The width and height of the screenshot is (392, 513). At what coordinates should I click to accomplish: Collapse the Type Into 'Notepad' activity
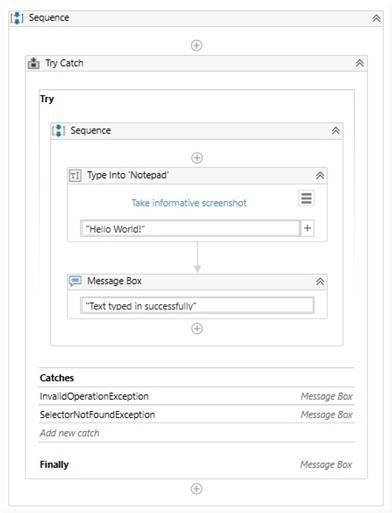(320, 176)
